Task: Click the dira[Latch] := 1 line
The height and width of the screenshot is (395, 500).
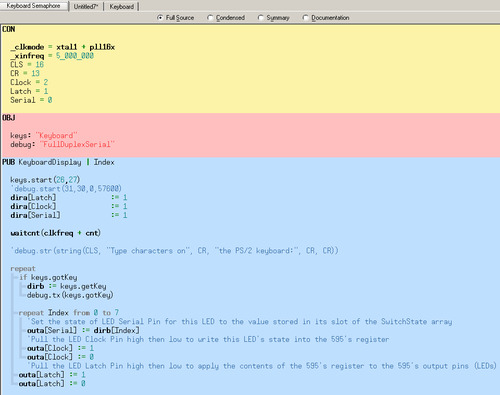Action: (x=69, y=198)
